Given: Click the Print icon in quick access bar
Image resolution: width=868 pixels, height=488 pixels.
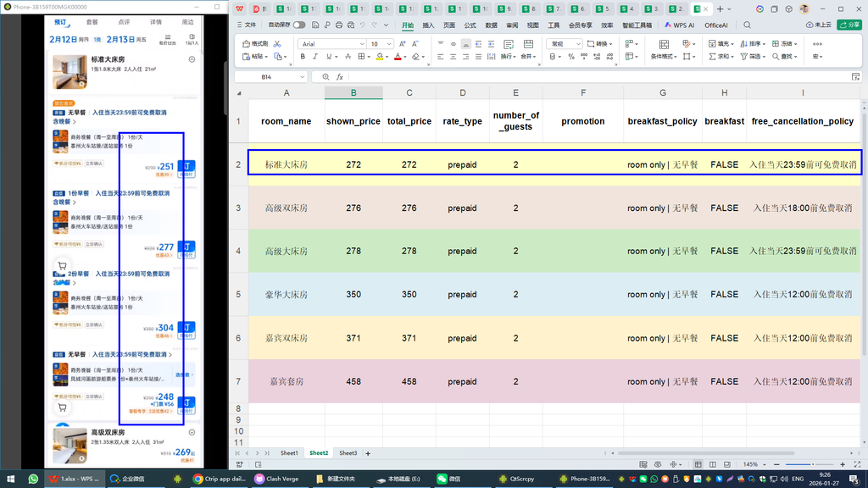Looking at the screenshot, I should point(339,25).
